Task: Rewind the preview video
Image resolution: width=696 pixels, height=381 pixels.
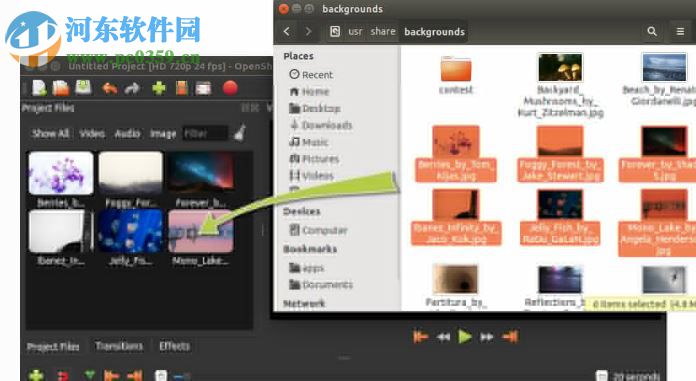Action: [x=443, y=337]
